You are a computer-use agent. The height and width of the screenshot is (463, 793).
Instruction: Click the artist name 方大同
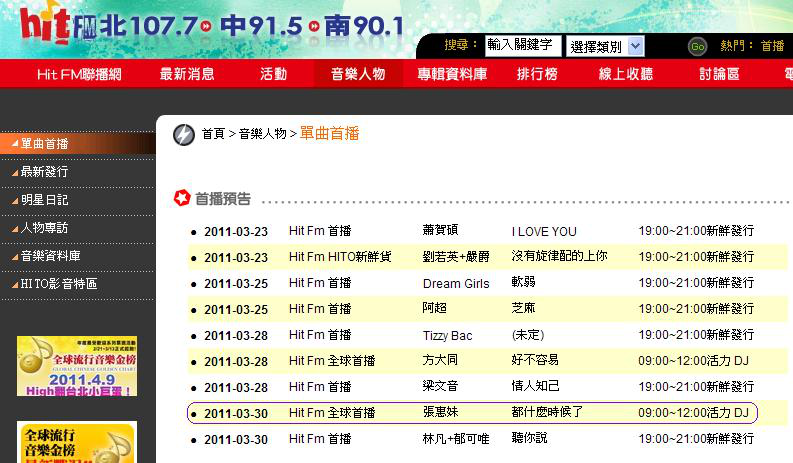click(x=440, y=360)
